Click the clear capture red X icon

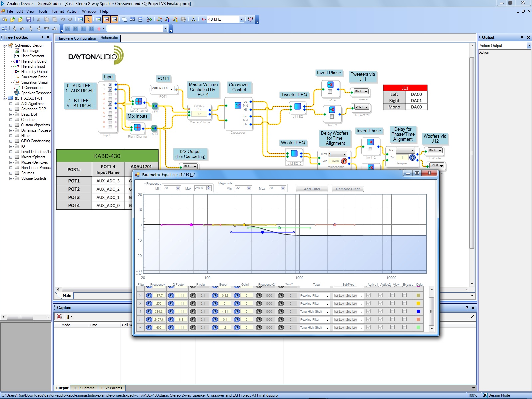pyautogui.click(x=59, y=317)
